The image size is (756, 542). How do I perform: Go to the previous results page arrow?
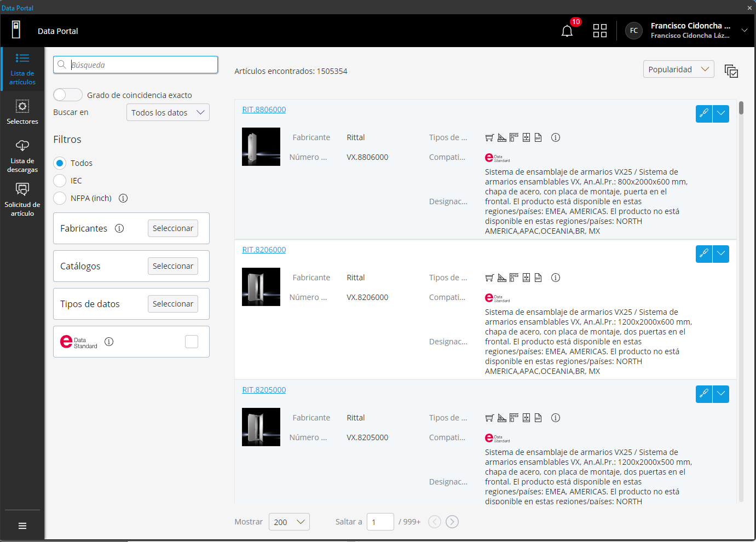click(435, 522)
